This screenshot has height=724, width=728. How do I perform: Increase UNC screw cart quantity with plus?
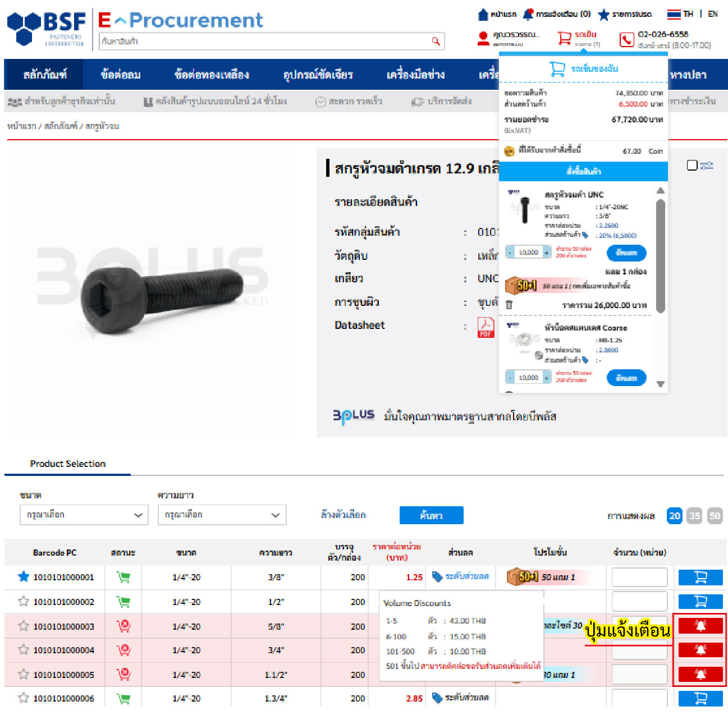[x=546, y=253]
